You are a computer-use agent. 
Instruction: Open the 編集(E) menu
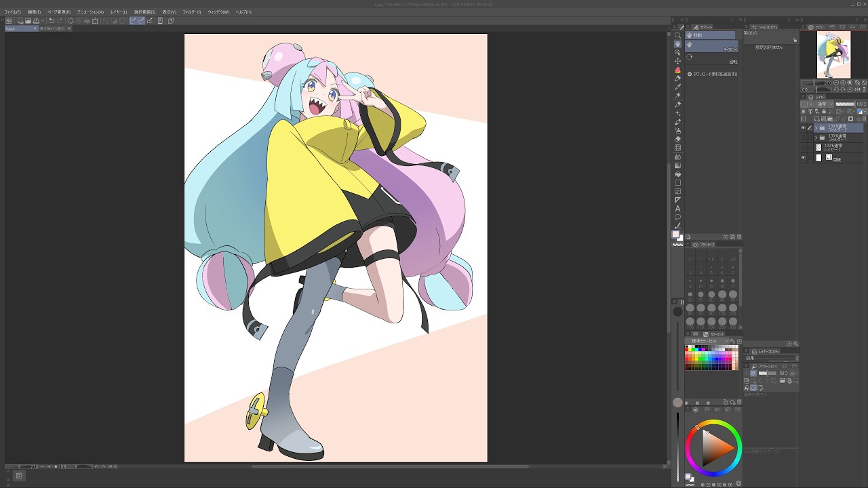click(x=34, y=12)
